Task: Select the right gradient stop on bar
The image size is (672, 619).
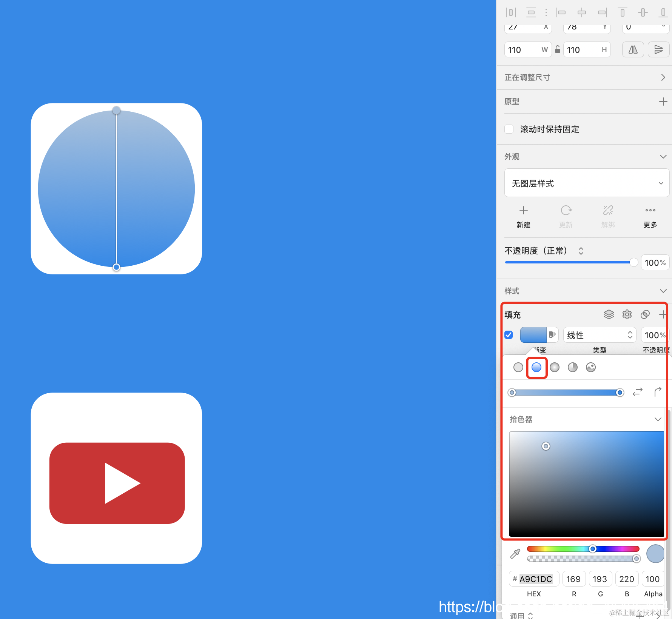Action: [620, 393]
